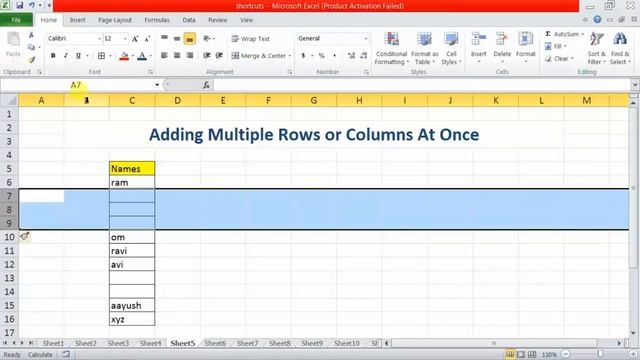Toggle Underline formatting

pyautogui.click(x=78, y=56)
